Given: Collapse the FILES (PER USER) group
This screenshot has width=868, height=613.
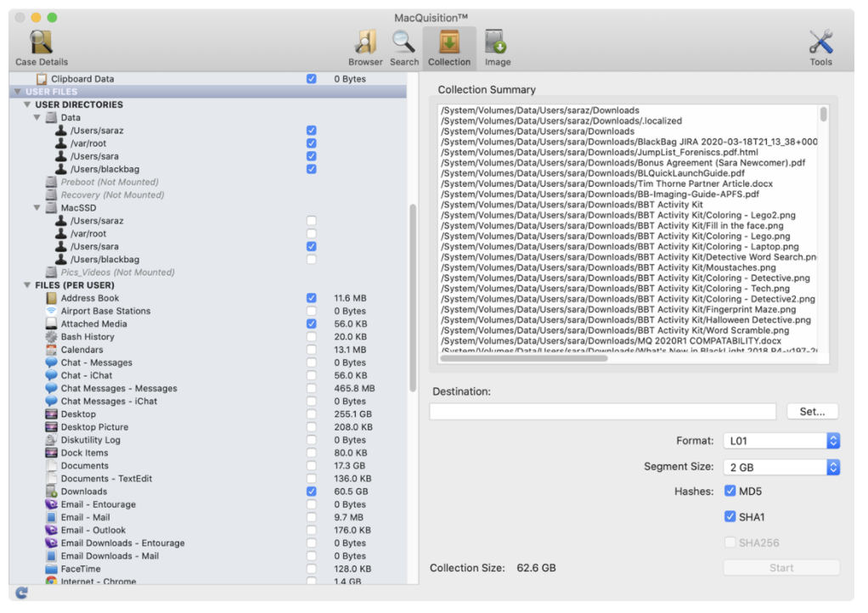Looking at the screenshot, I should coord(27,285).
